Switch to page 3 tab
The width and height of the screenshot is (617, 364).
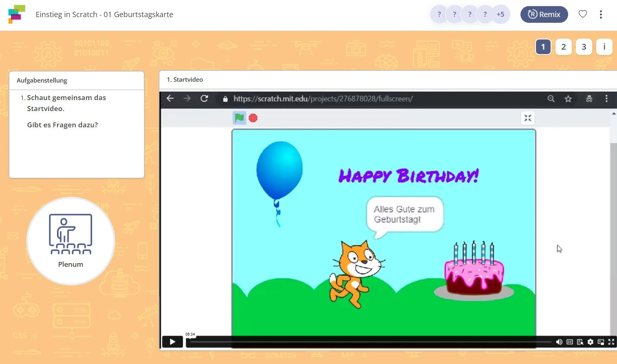(x=584, y=47)
